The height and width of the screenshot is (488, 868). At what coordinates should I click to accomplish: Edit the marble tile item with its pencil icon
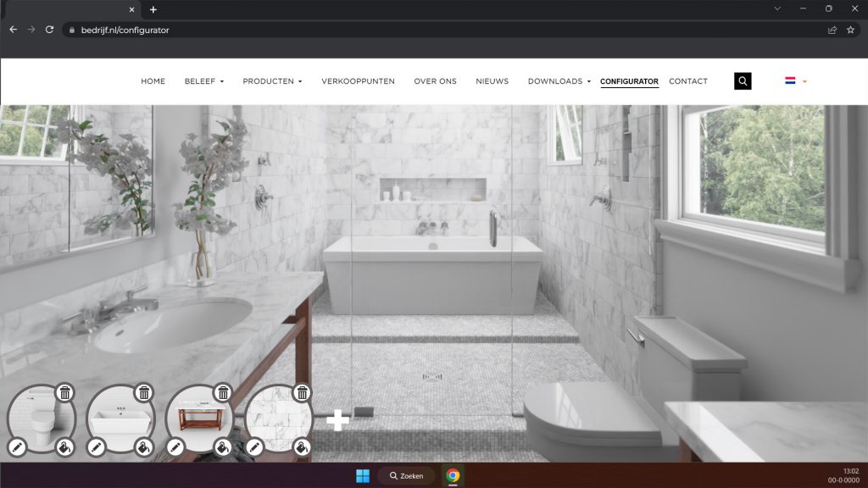254,446
